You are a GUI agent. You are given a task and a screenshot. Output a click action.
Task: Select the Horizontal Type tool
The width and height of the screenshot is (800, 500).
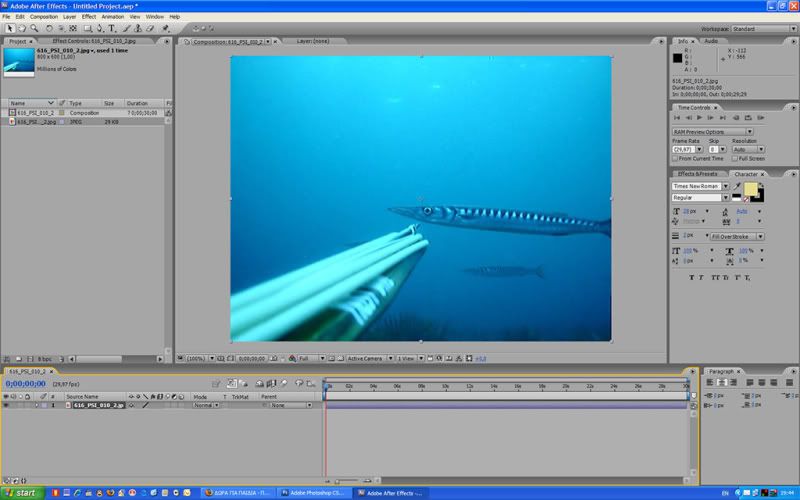click(x=112, y=29)
